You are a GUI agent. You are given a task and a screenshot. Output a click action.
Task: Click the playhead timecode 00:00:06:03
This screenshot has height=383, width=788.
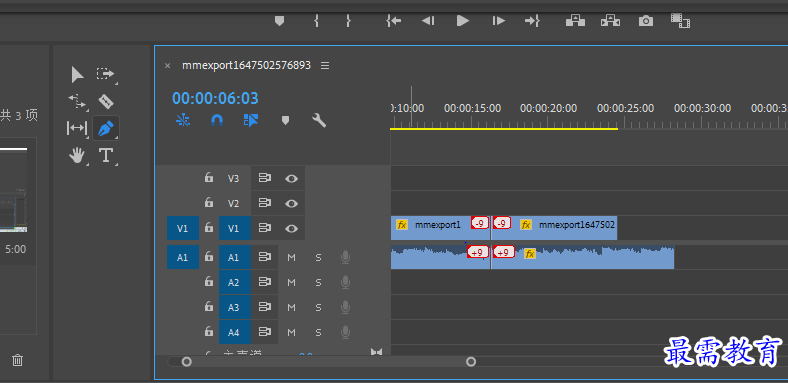point(215,98)
